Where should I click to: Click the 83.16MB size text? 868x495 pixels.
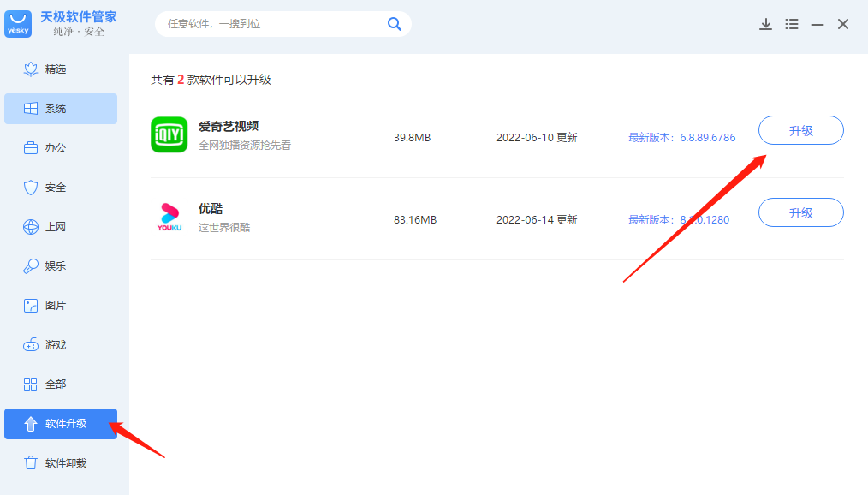coord(415,220)
